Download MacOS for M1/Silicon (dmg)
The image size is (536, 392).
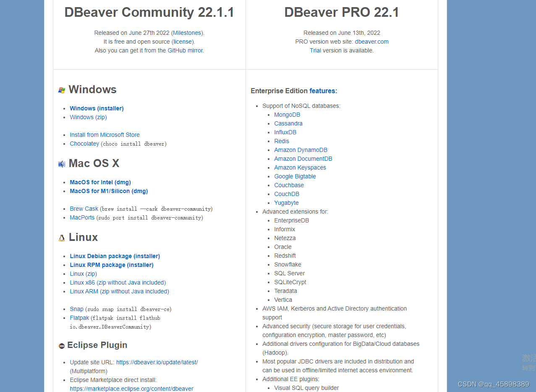pos(109,191)
